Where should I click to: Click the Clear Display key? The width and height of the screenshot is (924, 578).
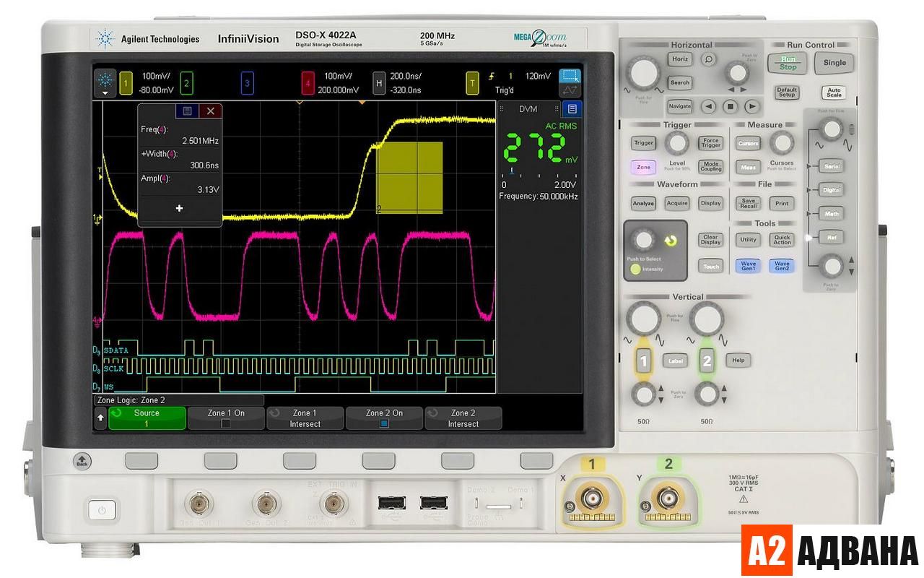[x=711, y=240]
